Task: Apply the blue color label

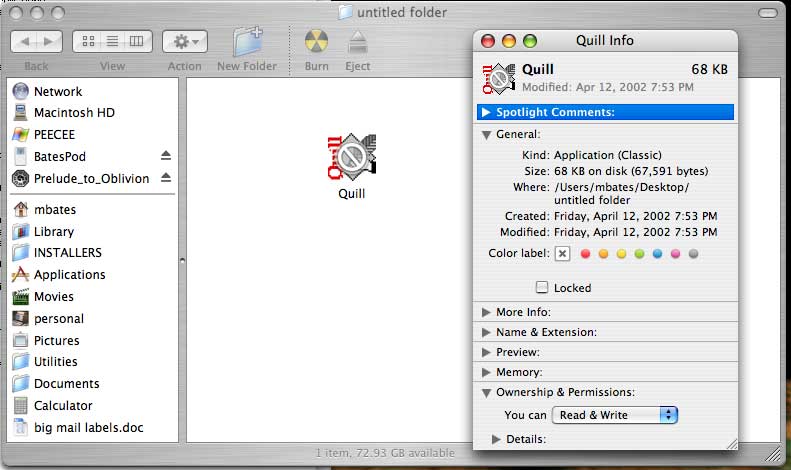Action: pos(657,254)
